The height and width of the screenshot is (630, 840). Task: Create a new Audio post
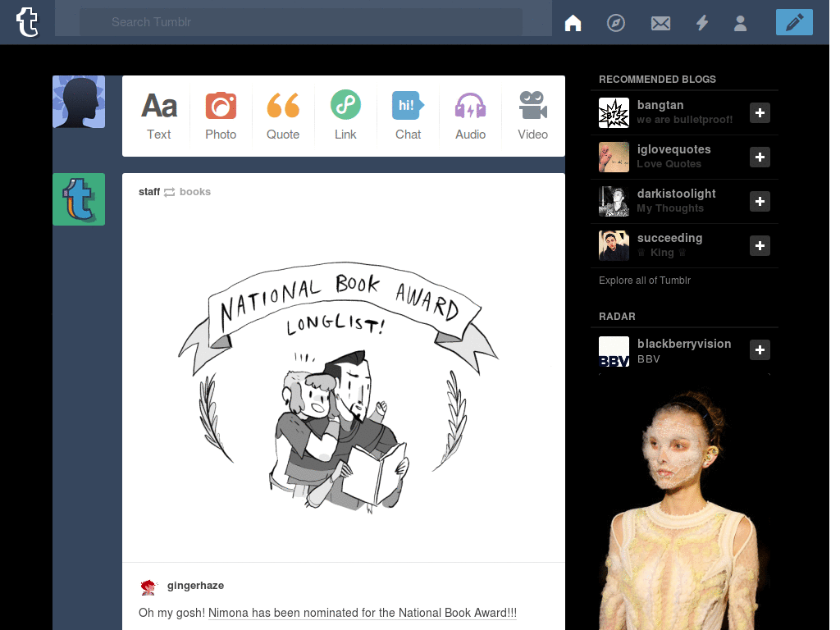pos(470,116)
